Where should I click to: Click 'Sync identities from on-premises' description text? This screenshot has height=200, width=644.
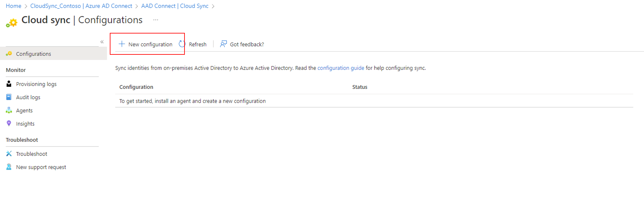coord(270,68)
